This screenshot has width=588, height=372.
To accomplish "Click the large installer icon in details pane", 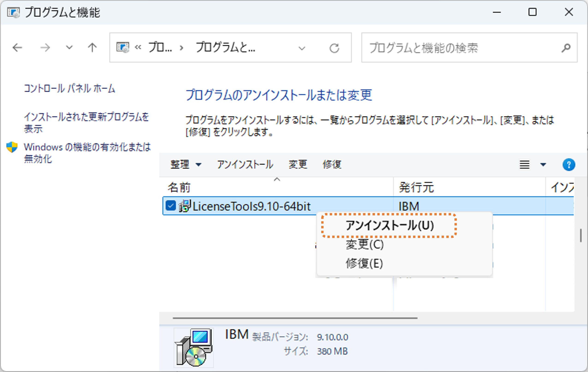I will click(194, 348).
